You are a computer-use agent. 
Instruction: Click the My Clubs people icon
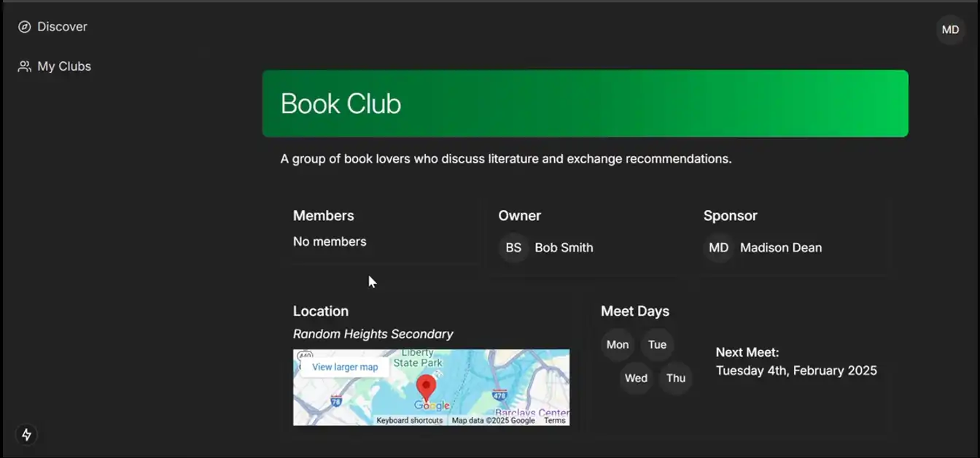point(23,66)
